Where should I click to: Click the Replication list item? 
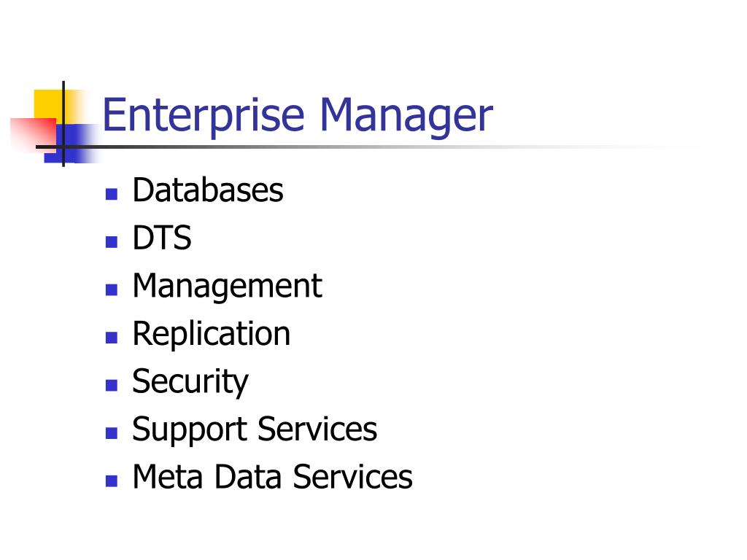coord(211,334)
